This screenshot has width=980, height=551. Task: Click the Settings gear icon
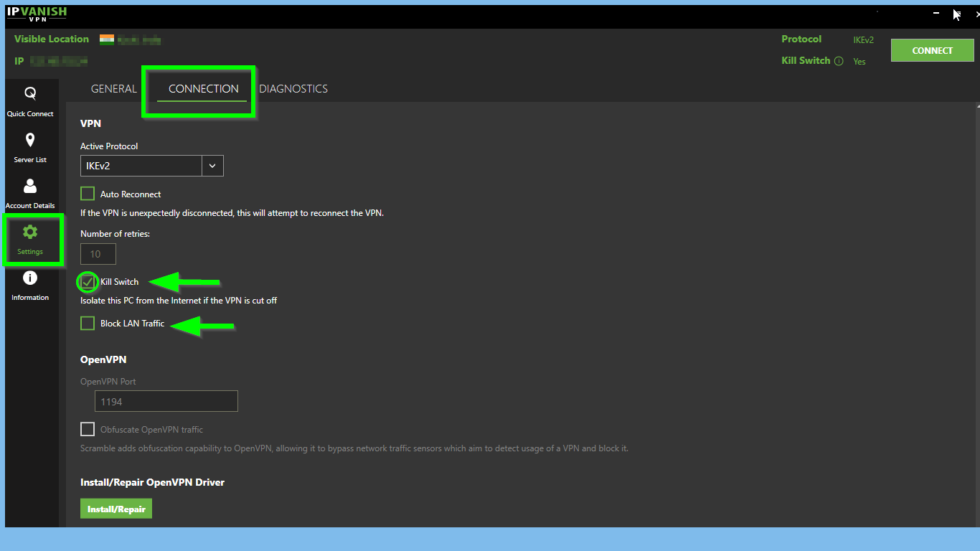point(30,232)
